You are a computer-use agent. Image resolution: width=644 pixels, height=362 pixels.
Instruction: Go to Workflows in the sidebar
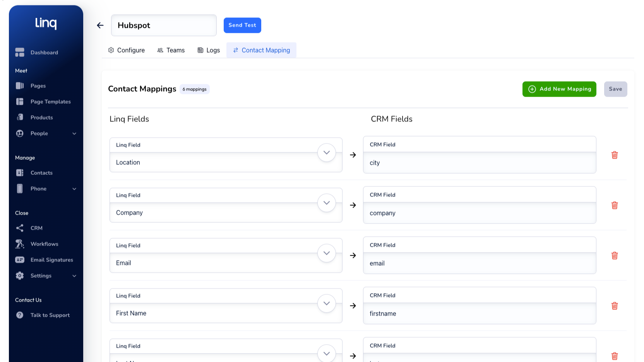(44, 244)
